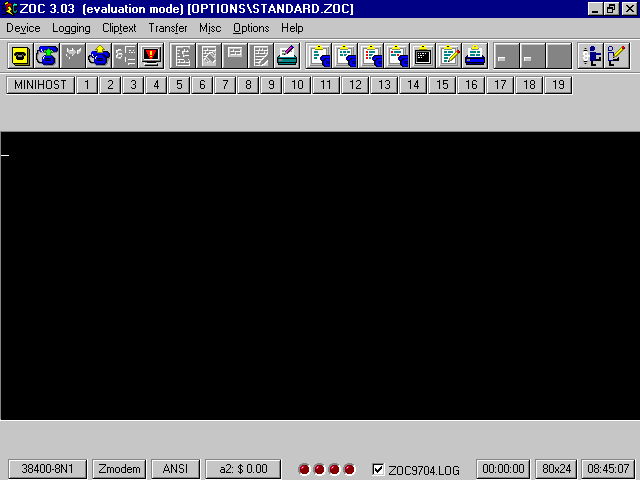The image size is (640, 480).
Task: Click the ANSI emulation status button
Action: (x=175, y=469)
